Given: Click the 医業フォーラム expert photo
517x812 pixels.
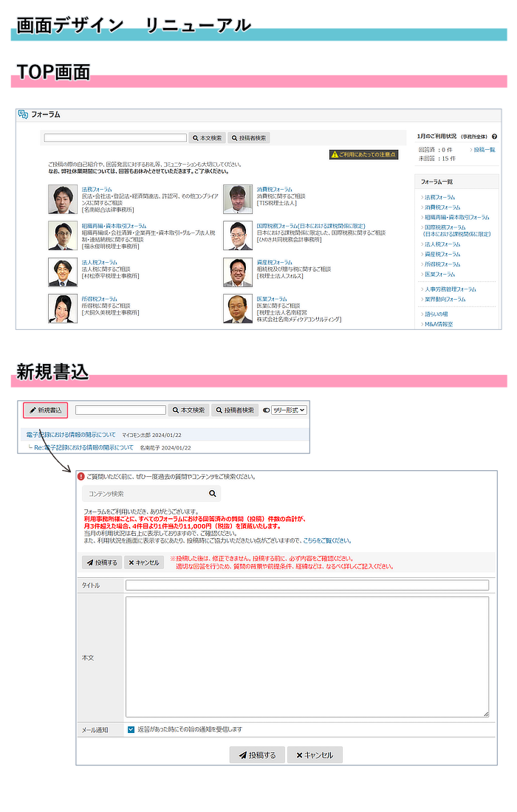Looking at the screenshot, I should [x=238, y=309].
